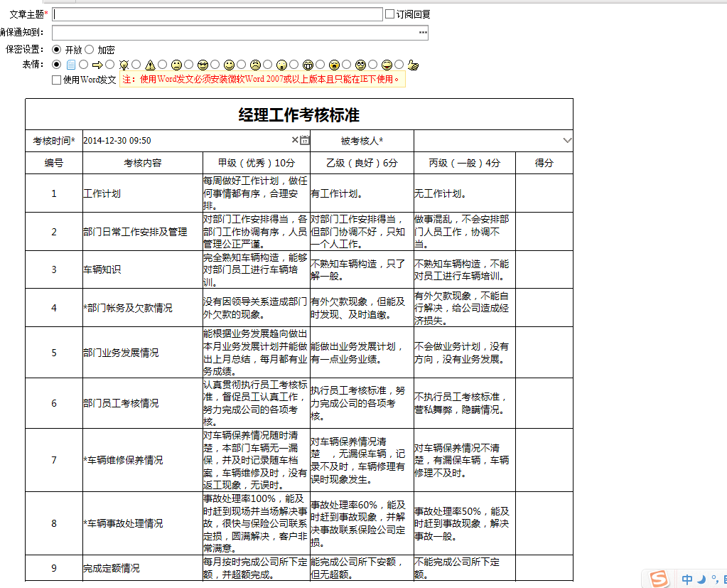This screenshot has width=727, height=588.
Task: Select the radio button before the lightbulb emoticon
Action: (110, 65)
